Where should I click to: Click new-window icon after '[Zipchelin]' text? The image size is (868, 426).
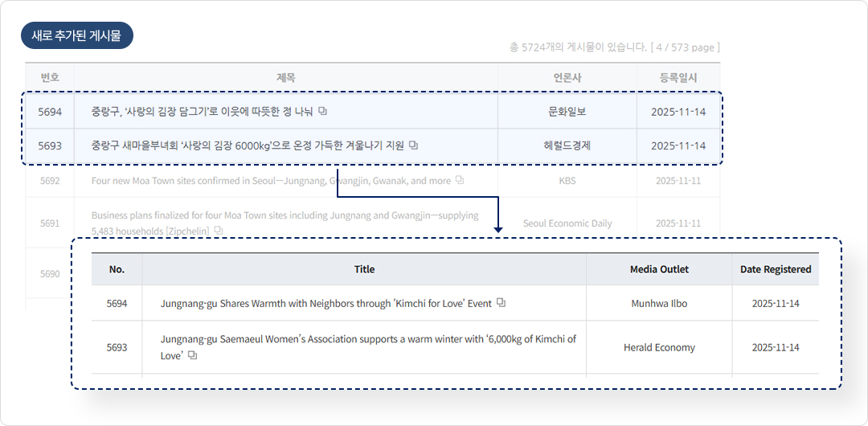(219, 231)
